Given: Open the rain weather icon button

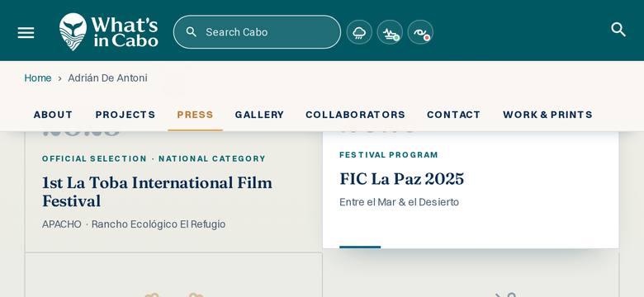Looking at the screenshot, I should pos(359,32).
